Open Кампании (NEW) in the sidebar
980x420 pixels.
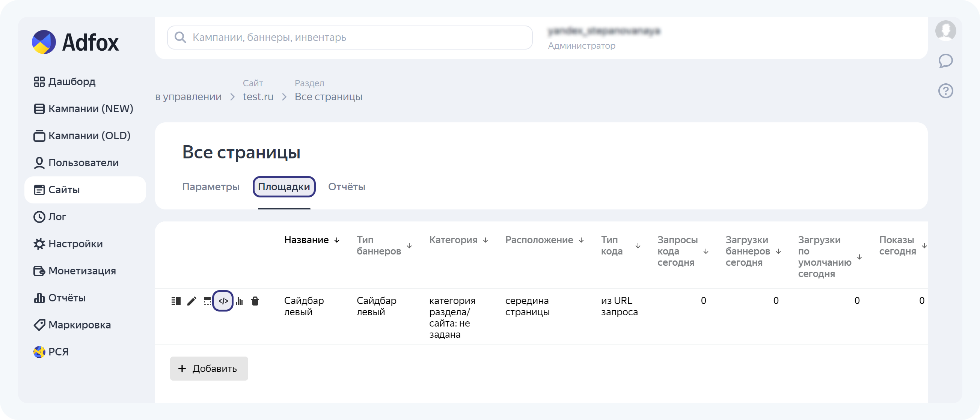[90, 108]
